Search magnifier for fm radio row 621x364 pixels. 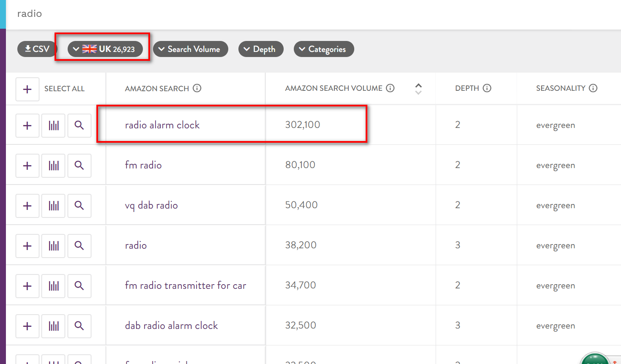(79, 166)
